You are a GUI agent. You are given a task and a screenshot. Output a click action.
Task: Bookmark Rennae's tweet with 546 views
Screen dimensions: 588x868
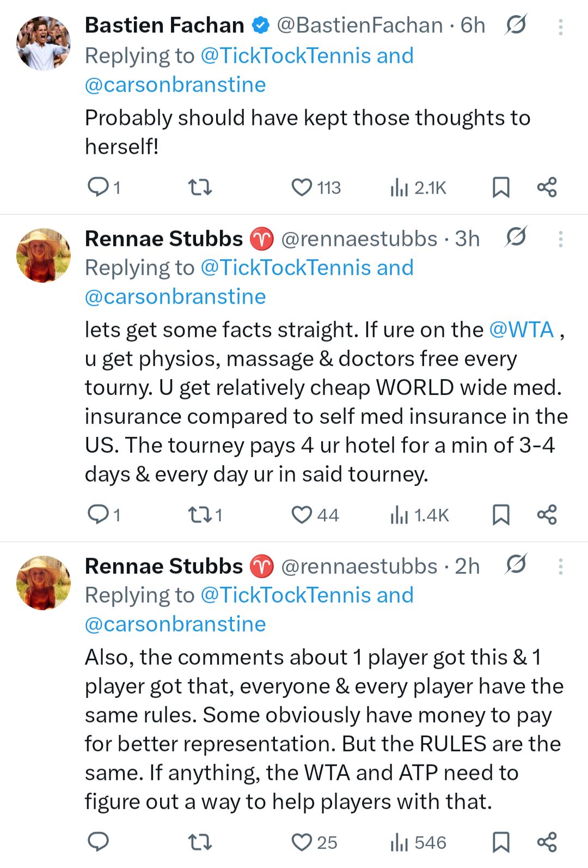click(x=500, y=842)
